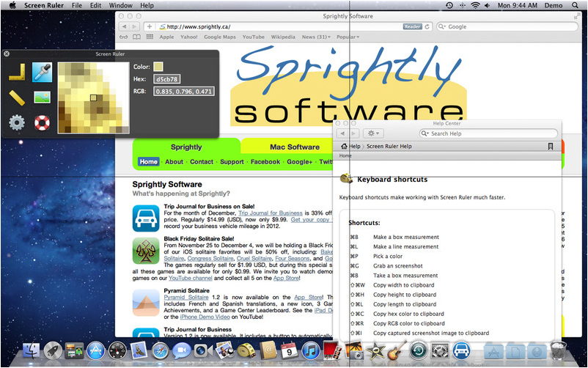Click the Google+ navigation link
Image resolution: width=588 pixels, height=368 pixels.
pyautogui.click(x=299, y=162)
